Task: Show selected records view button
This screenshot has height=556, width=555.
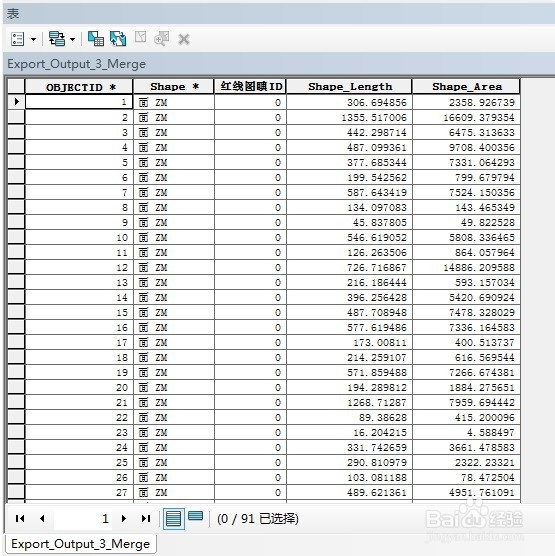Action: (x=195, y=516)
